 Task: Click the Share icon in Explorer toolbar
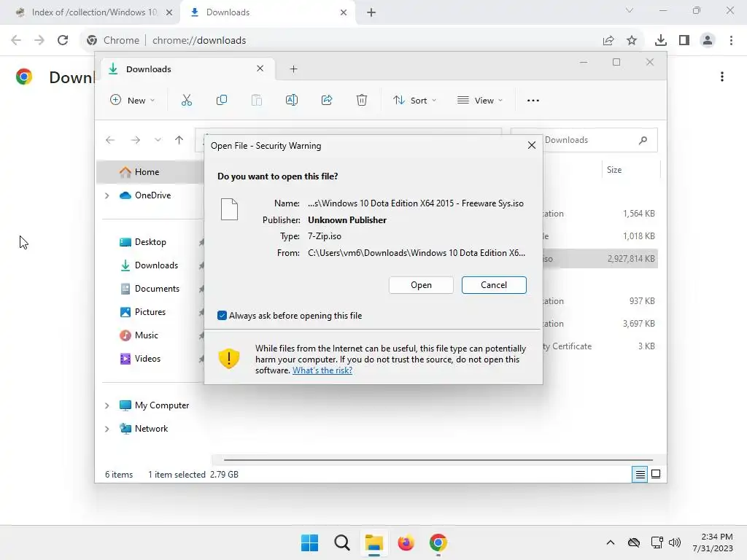pos(327,100)
